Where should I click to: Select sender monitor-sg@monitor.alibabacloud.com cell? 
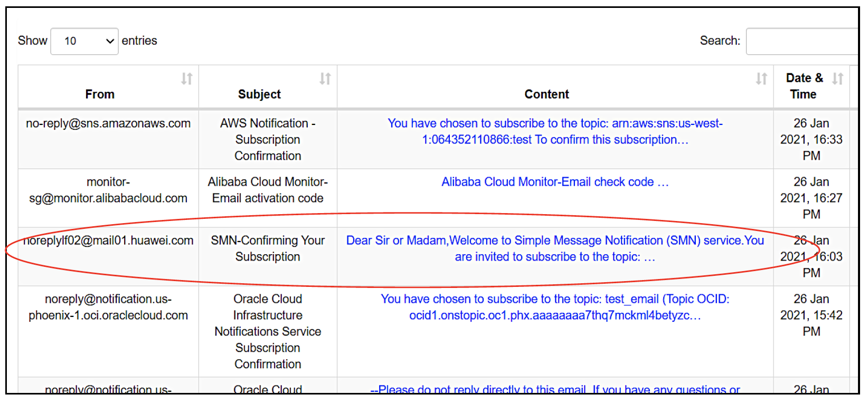point(108,198)
